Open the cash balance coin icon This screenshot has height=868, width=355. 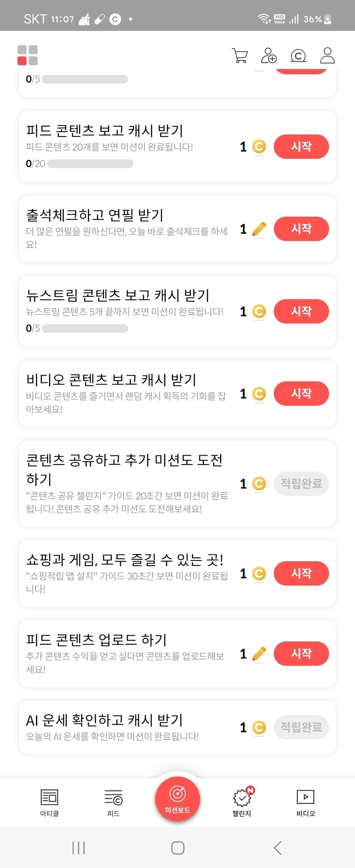[x=298, y=55]
